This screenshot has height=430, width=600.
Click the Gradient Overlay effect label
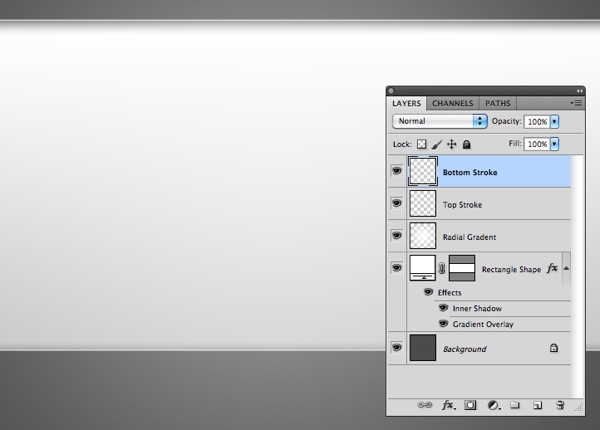[483, 324]
